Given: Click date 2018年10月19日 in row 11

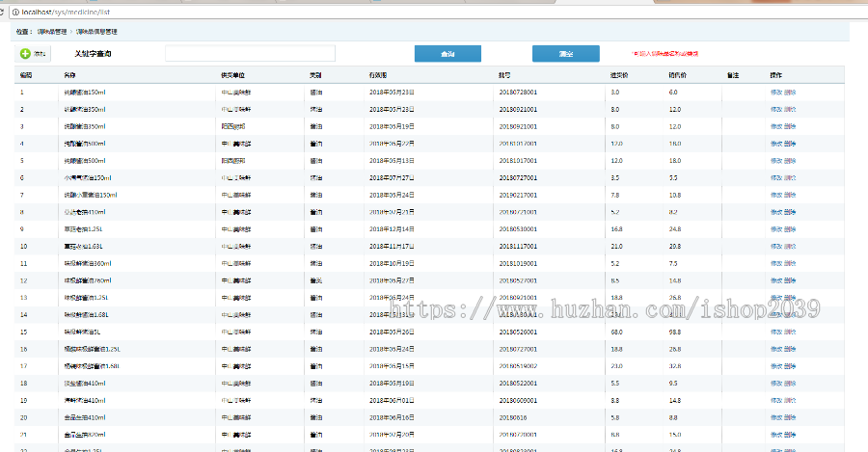Looking at the screenshot, I should pyautogui.click(x=392, y=263).
